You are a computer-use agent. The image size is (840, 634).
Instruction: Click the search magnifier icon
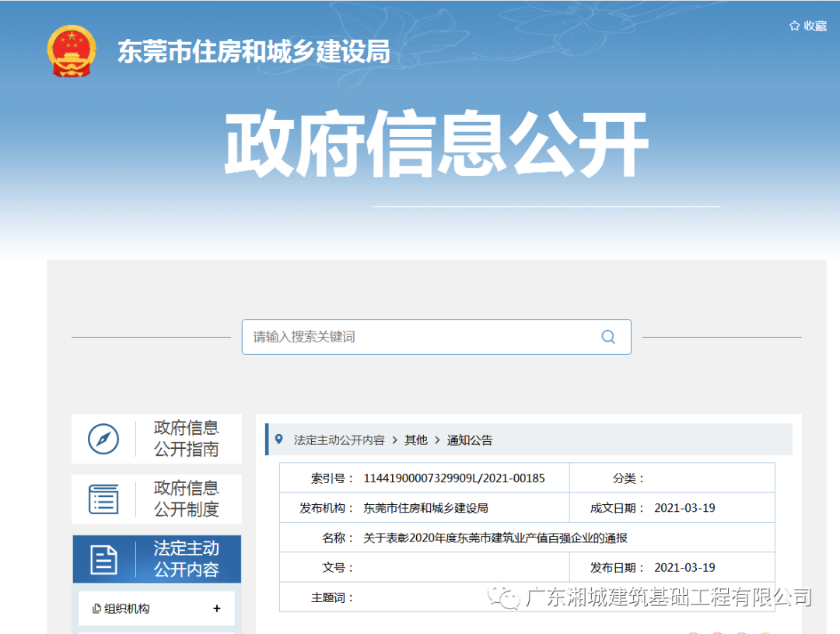(607, 336)
